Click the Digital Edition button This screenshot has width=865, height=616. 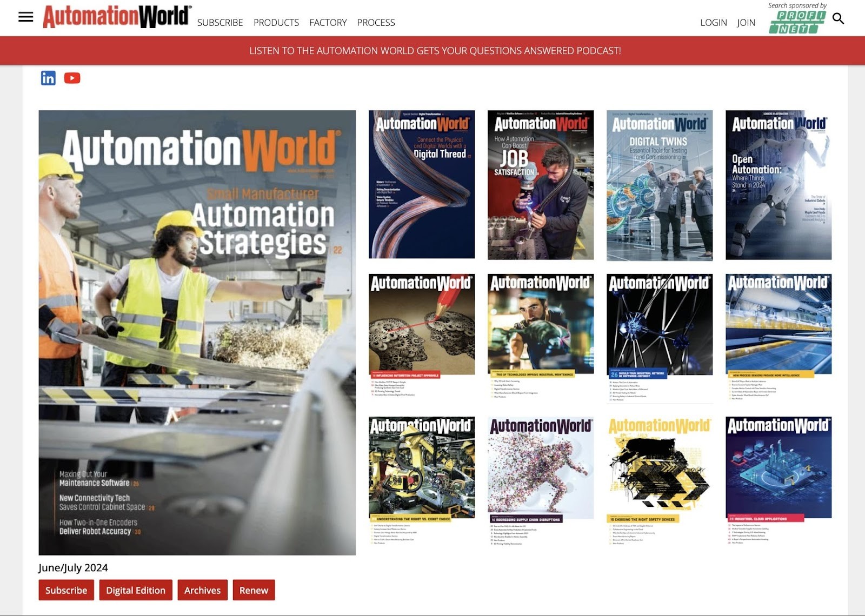coord(136,590)
